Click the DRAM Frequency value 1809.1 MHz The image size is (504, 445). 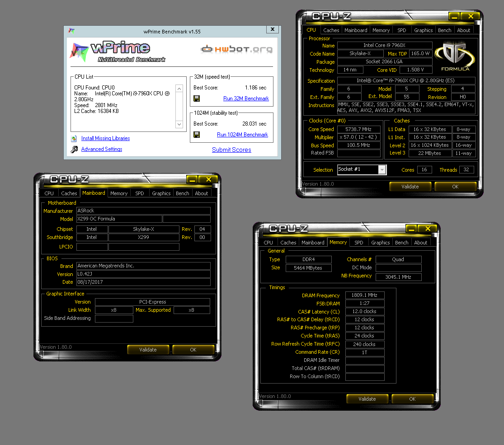click(x=364, y=295)
